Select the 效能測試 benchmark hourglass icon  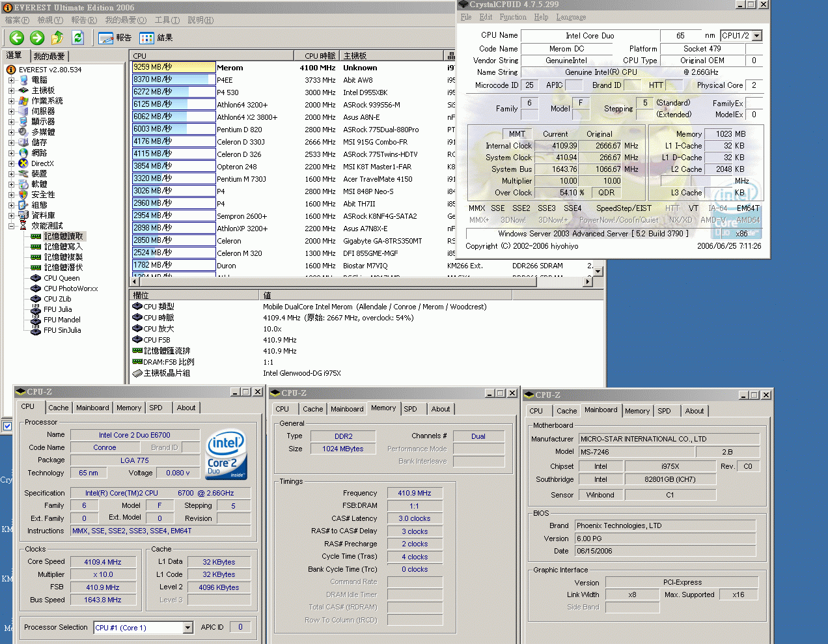24,226
